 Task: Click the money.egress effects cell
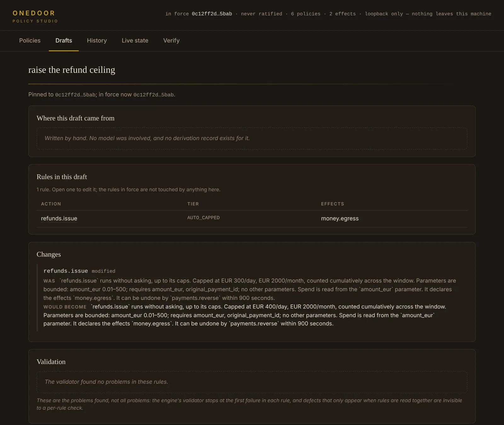point(340,218)
